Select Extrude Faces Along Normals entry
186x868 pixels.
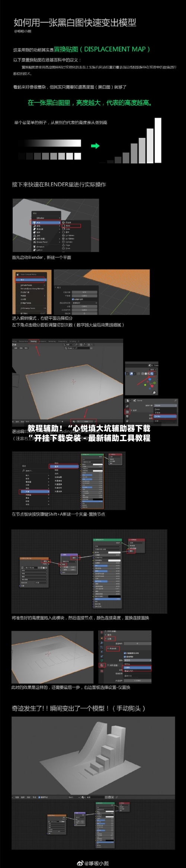pos(32,289)
